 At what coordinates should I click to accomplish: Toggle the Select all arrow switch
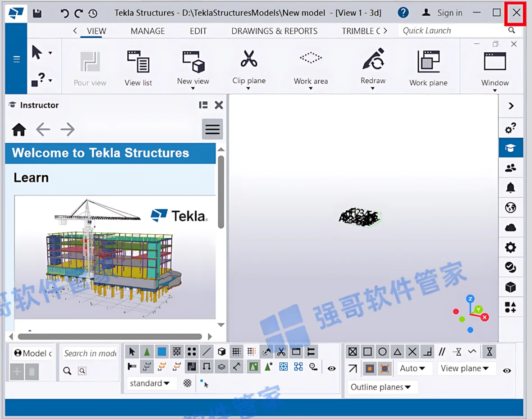132,352
